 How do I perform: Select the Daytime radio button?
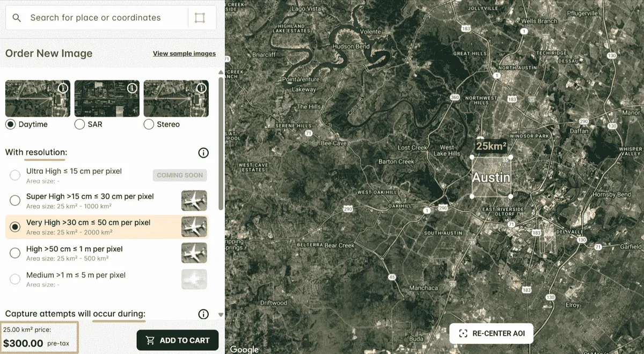click(10, 124)
